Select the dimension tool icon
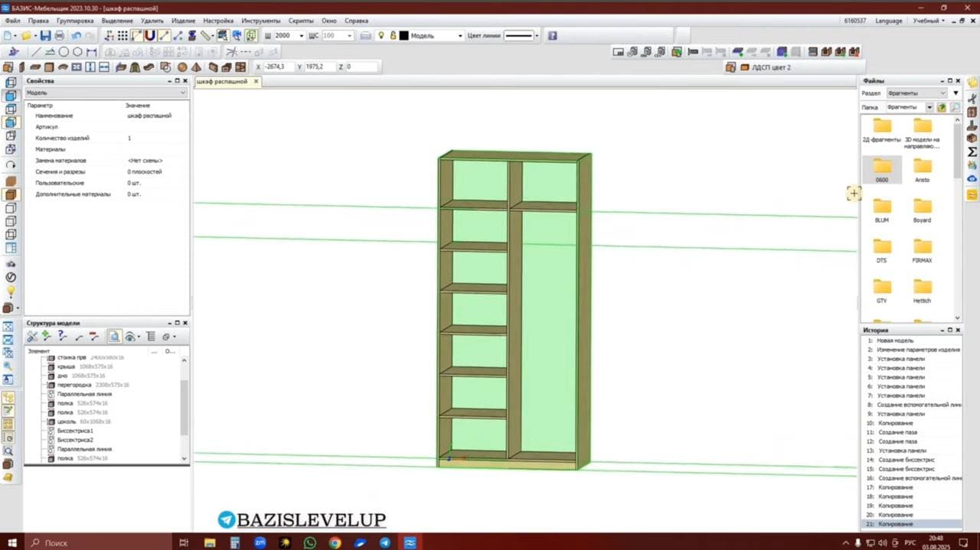This screenshot has width=980, height=550. point(91,52)
